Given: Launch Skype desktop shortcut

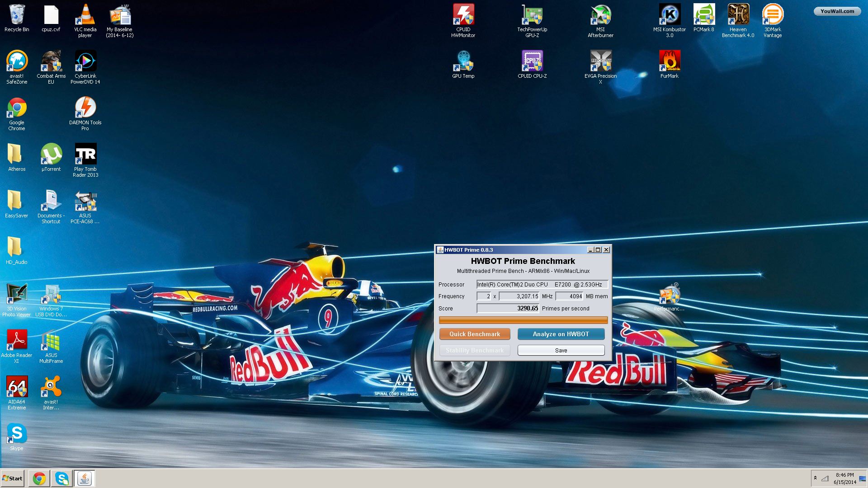Looking at the screenshot, I should click(17, 436).
